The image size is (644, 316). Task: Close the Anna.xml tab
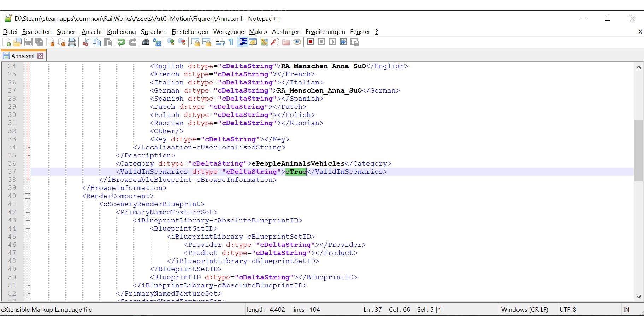click(41, 56)
